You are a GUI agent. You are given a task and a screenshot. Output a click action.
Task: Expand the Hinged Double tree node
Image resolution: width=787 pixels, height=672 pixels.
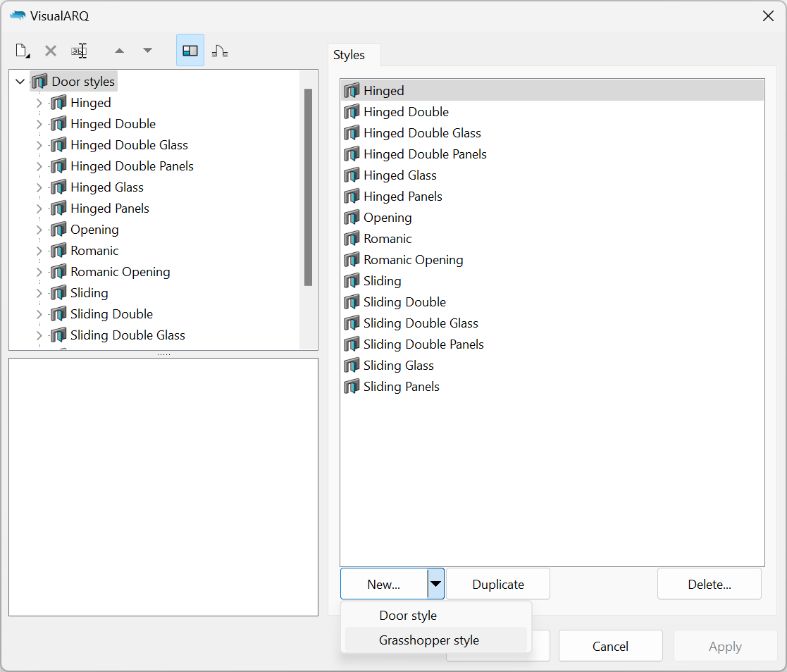39,124
